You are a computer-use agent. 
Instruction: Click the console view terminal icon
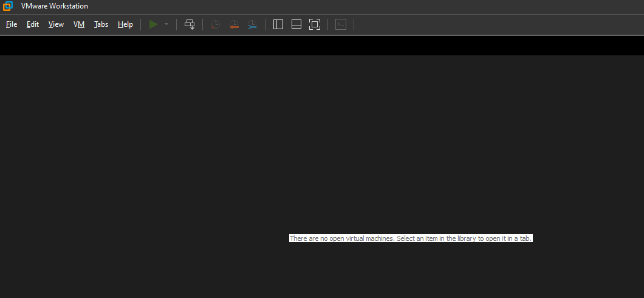point(341,24)
